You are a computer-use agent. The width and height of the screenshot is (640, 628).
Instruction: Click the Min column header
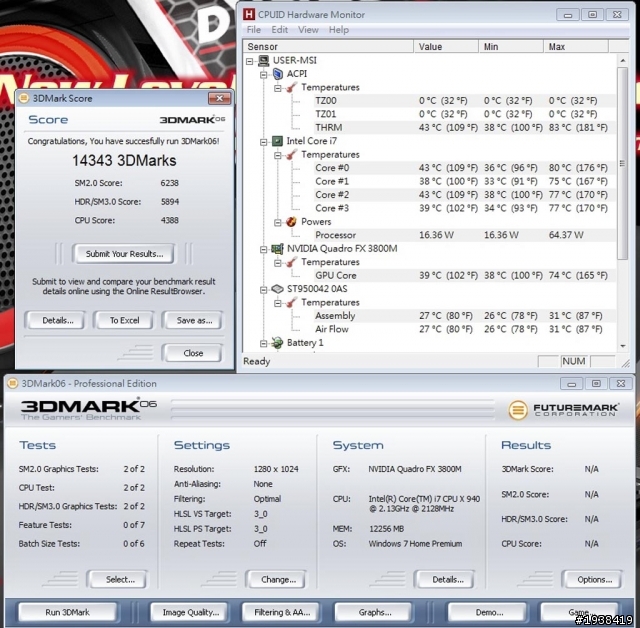click(511, 47)
